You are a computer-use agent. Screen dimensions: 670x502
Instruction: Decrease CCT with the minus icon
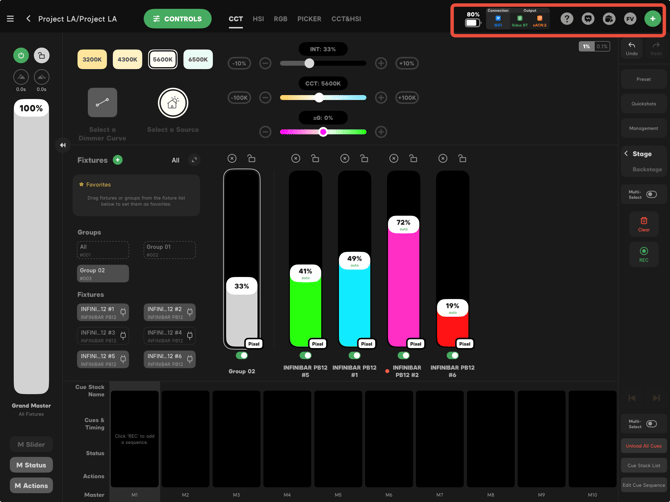[x=265, y=97]
